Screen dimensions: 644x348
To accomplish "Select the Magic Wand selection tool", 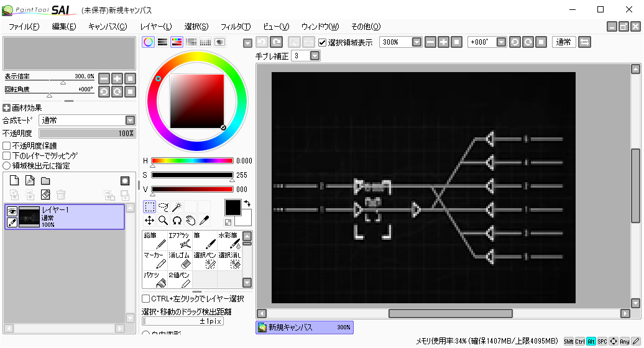I will pyautogui.click(x=177, y=206).
